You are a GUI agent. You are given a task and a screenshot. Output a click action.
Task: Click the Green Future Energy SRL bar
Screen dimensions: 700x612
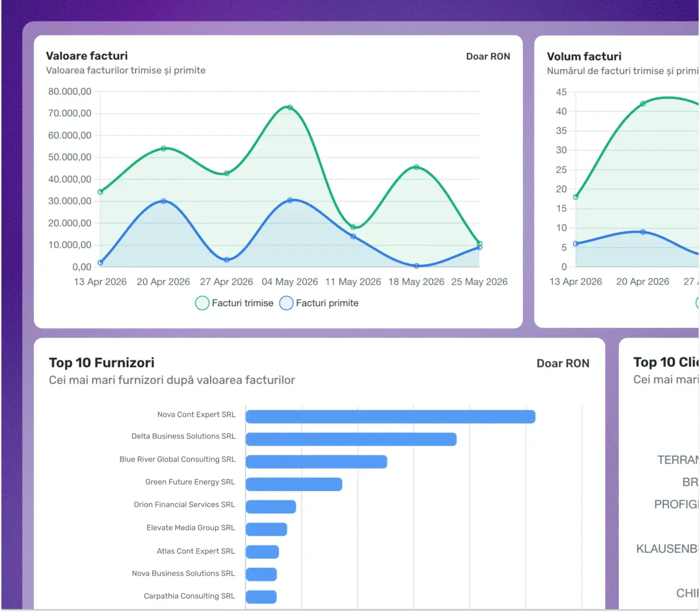(294, 484)
